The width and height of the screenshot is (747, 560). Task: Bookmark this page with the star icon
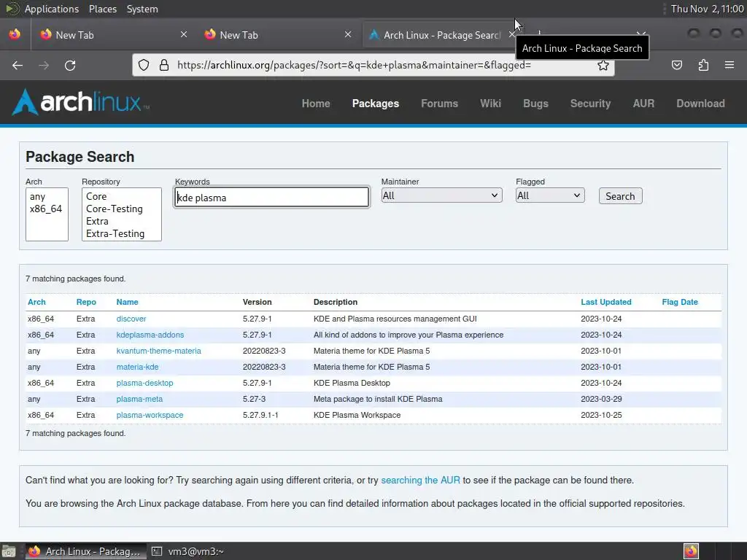click(603, 65)
